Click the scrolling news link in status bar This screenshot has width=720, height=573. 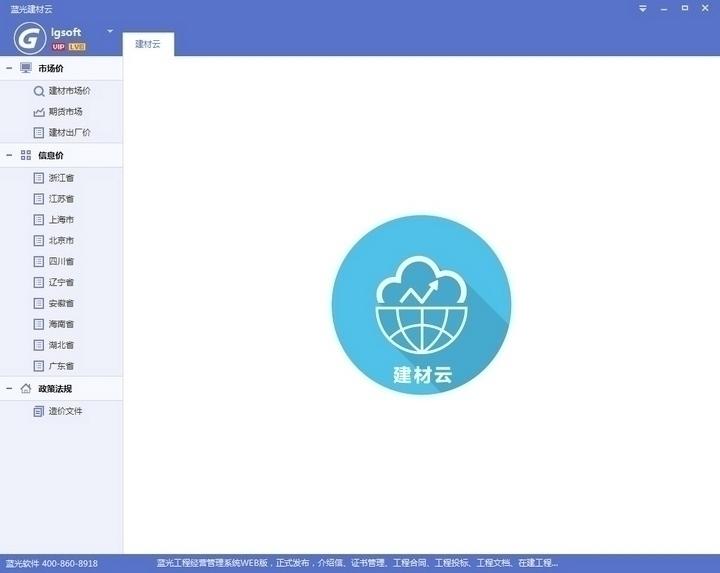click(357, 563)
